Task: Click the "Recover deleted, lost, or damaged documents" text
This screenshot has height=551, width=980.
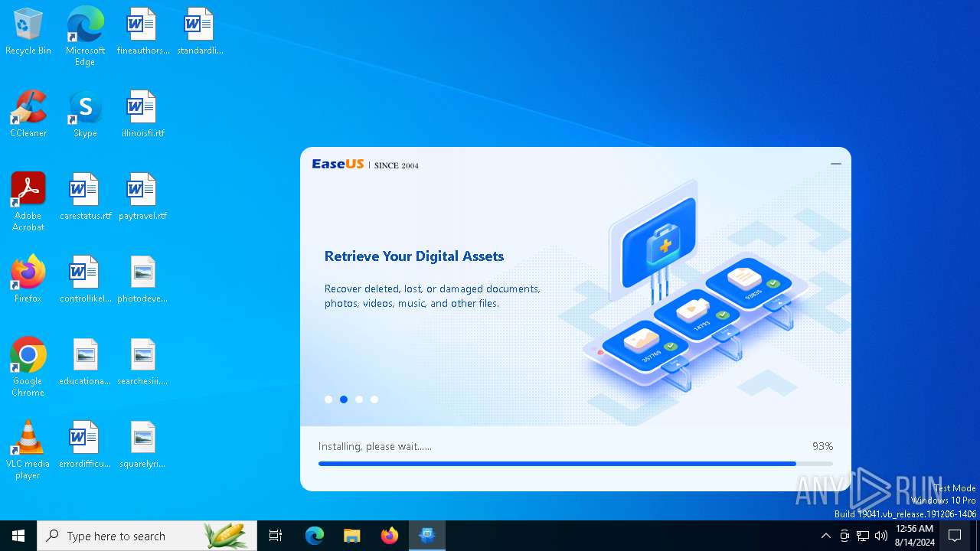Action: pyautogui.click(x=433, y=289)
